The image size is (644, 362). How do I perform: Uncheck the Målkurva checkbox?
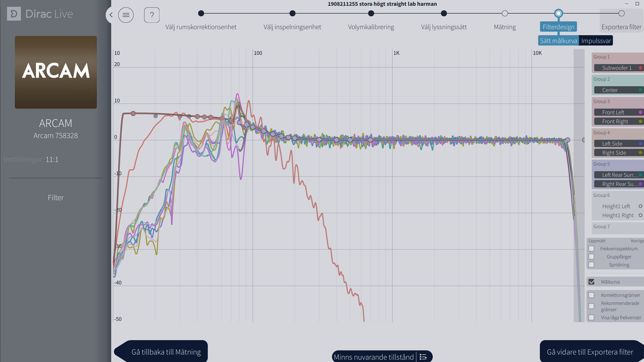click(591, 282)
